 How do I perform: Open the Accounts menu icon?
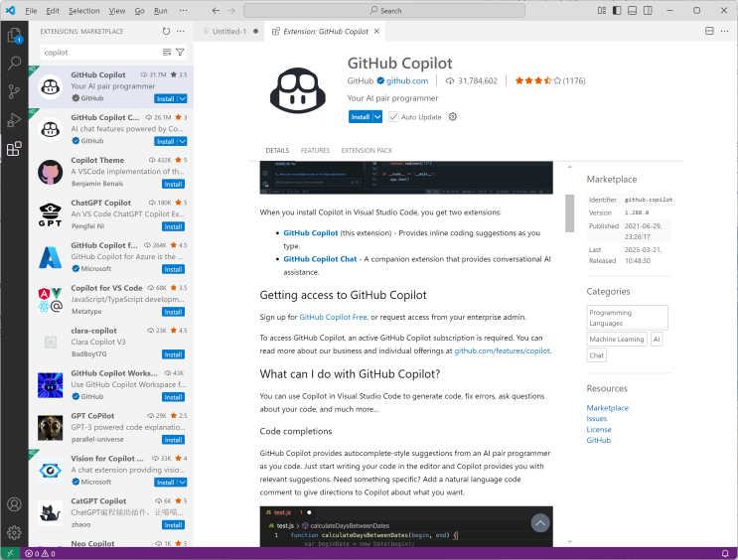(14, 504)
